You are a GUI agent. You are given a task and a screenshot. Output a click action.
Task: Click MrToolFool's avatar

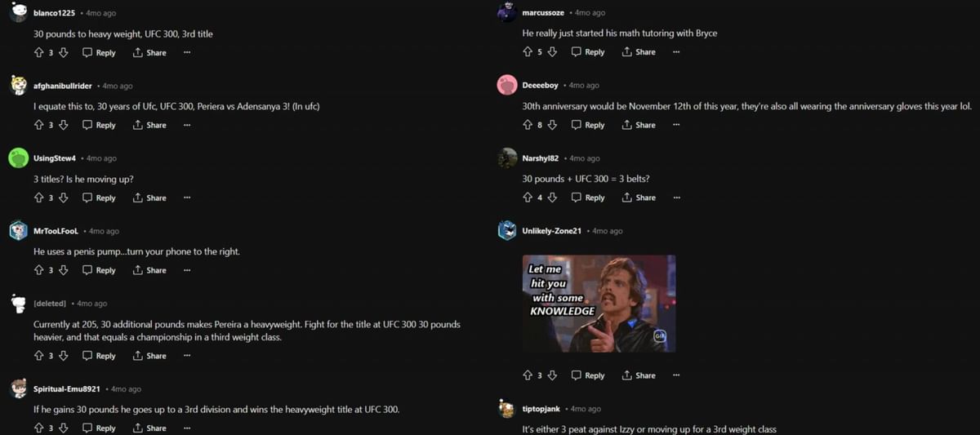(18, 231)
